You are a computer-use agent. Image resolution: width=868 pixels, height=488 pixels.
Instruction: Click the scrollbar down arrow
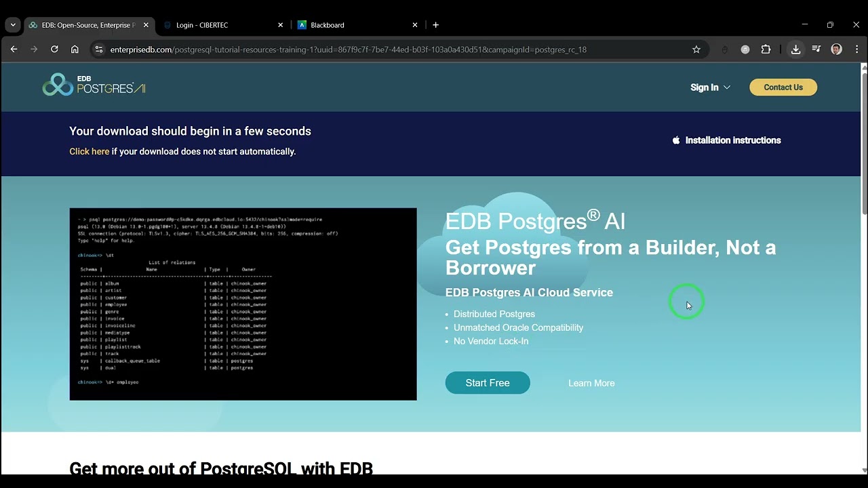pyautogui.click(x=864, y=470)
